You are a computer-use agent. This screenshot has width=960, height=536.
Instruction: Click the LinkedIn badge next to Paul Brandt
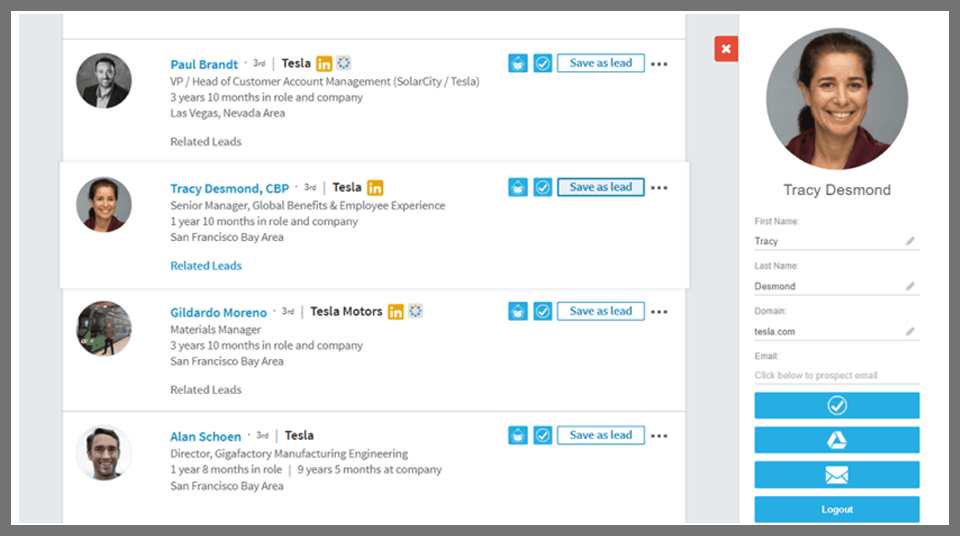coord(324,64)
